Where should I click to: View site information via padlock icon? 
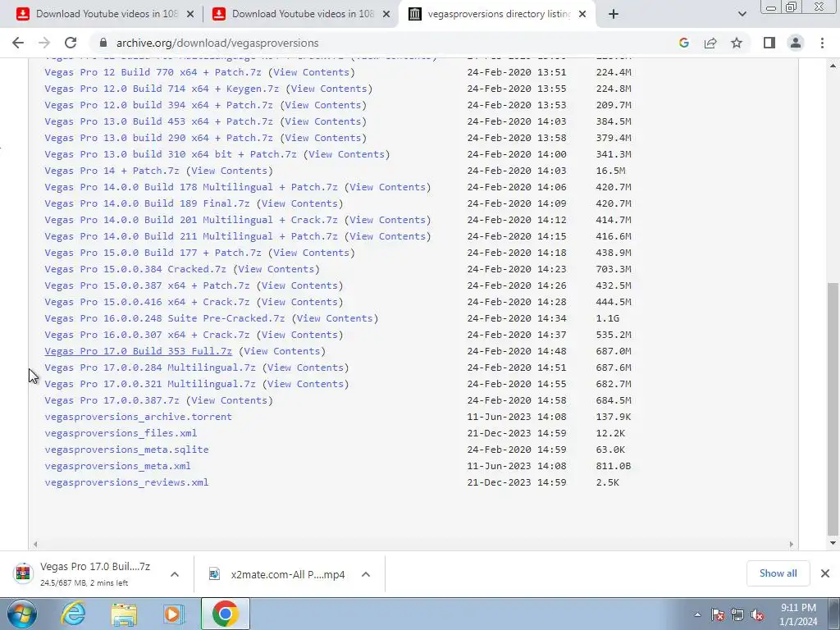[x=103, y=43]
